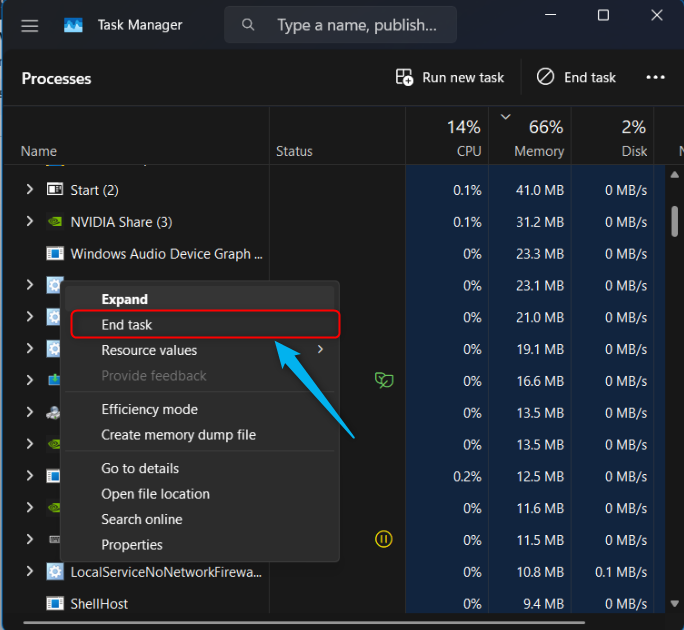684x630 pixels.
Task: Click the search magnifier icon
Action: [x=248, y=25]
